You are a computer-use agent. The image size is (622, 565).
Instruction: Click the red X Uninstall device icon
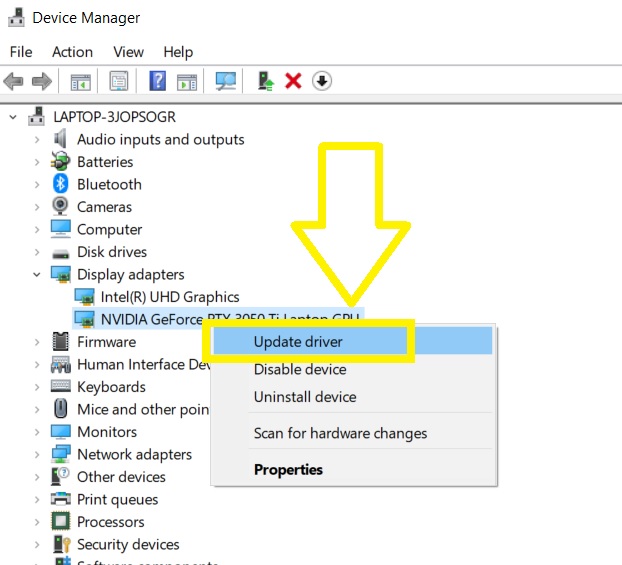click(293, 81)
